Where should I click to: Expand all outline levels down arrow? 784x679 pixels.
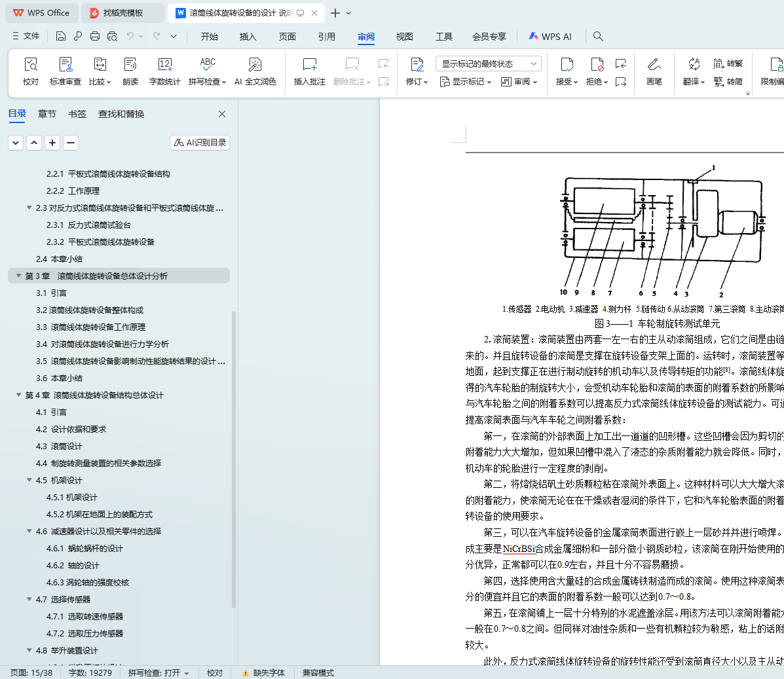point(16,143)
